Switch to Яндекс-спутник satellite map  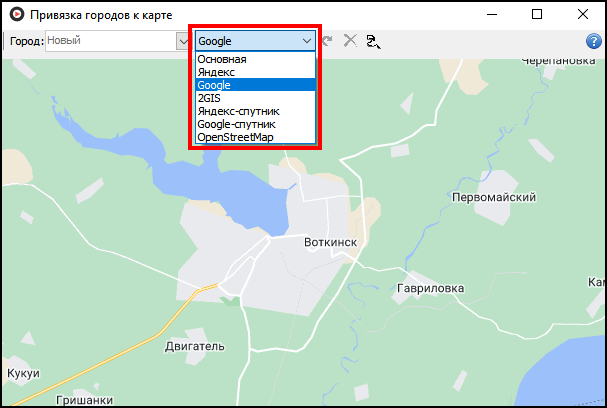238,111
